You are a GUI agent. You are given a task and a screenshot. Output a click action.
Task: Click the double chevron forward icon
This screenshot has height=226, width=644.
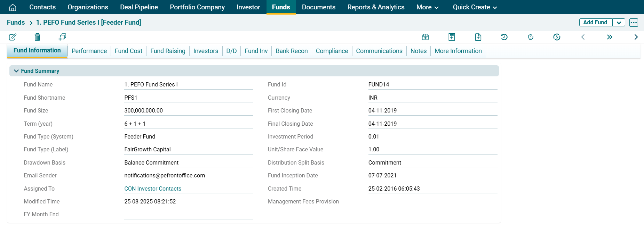click(610, 37)
